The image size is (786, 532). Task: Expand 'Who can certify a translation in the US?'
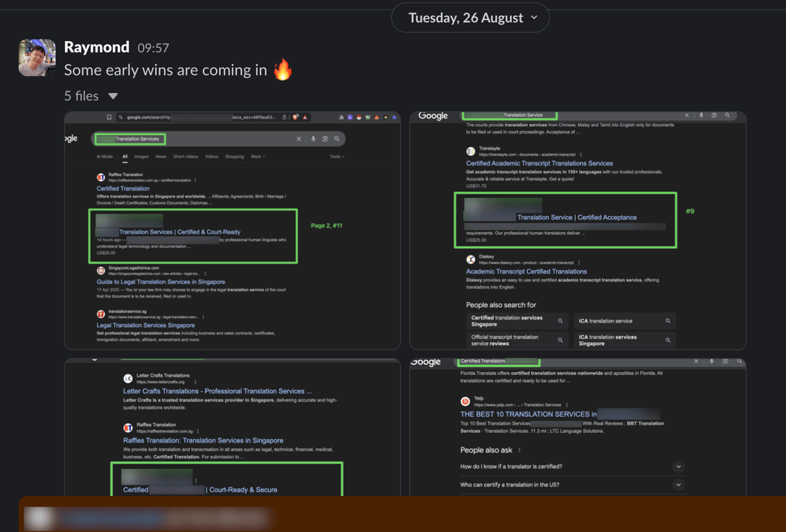tap(572, 484)
